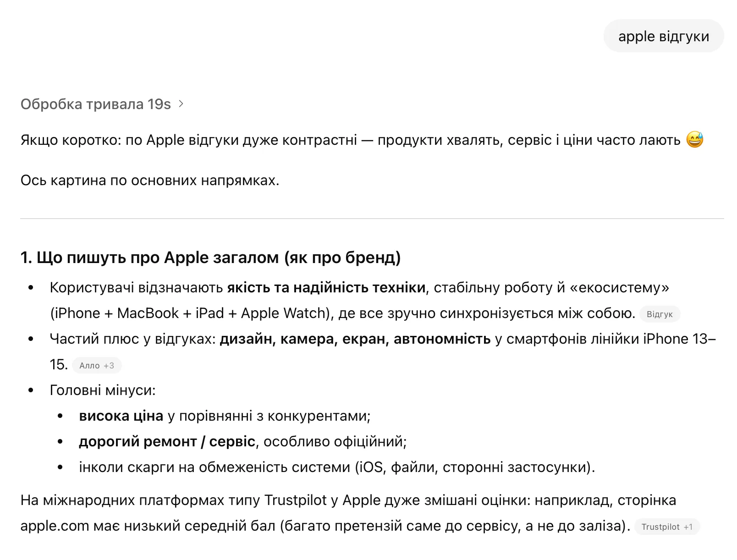The height and width of the screenshot is (560, 737).
Task: Click the bold text "дизайн, камера, екран, автономність"
Action: (x=355, y=339)
